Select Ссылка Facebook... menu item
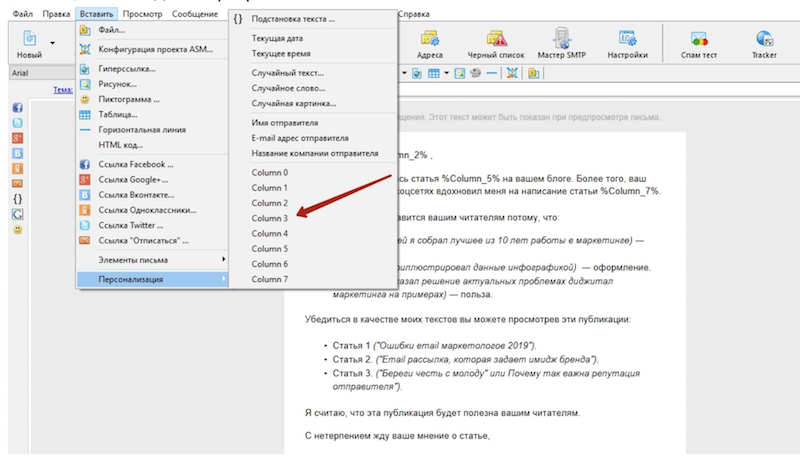This screenshot has height=458, width=800. click(x=152, y=165)
